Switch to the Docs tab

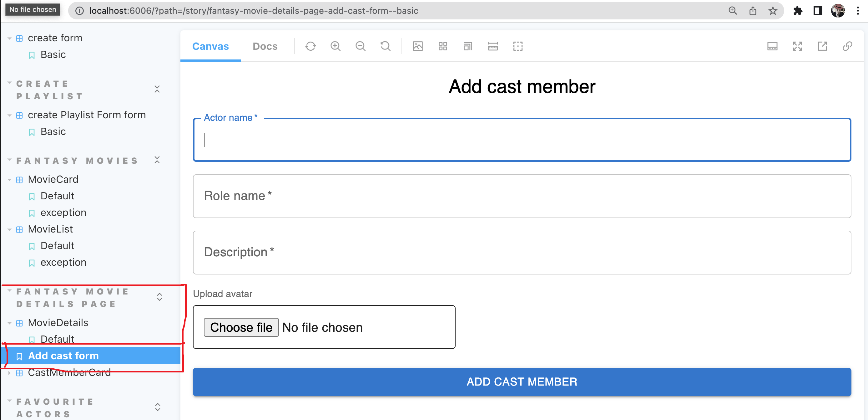tap(265, 46)
